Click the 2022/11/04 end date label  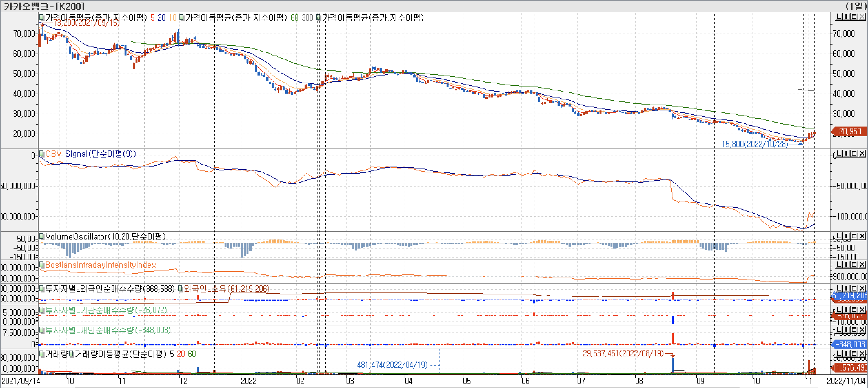[x=846, y=381]
